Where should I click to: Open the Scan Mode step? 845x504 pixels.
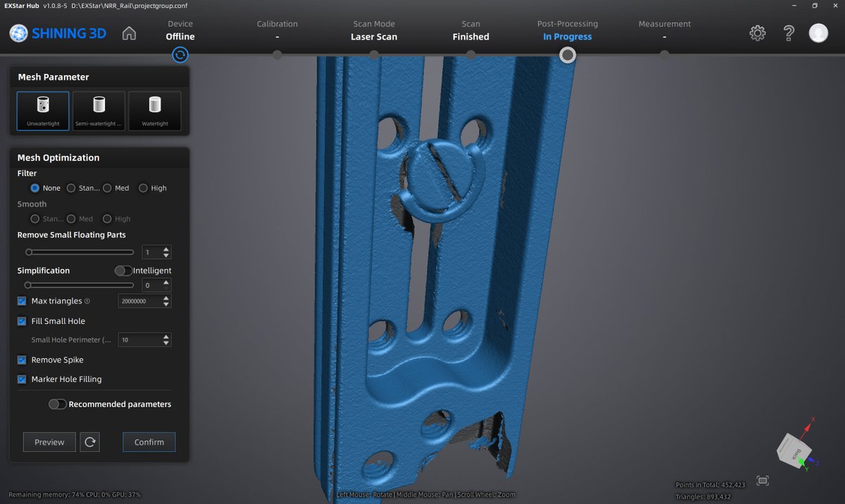pyautogui.click(x=374, y=30)
